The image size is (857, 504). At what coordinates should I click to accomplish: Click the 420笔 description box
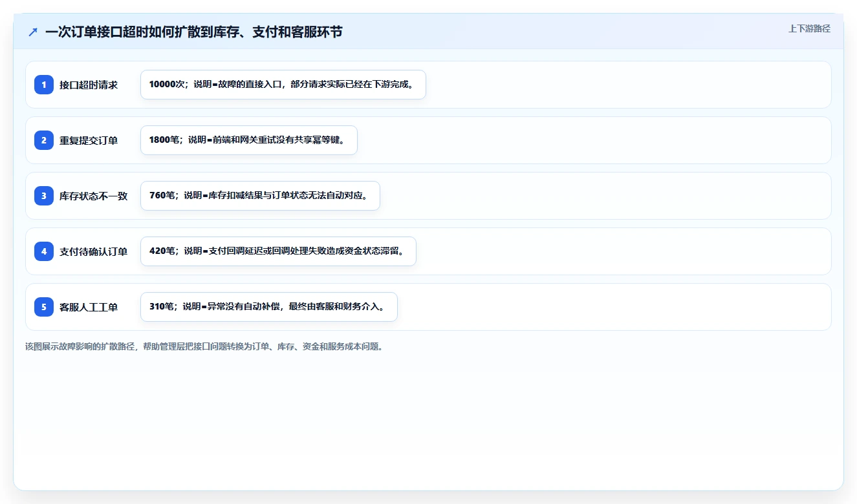278,251
